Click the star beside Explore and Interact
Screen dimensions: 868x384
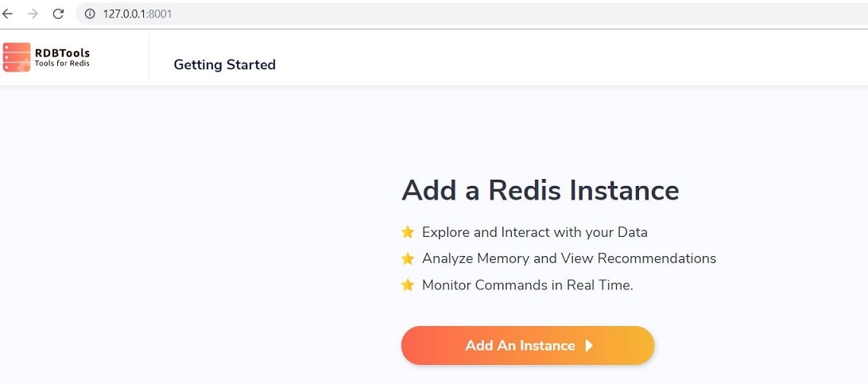click(408, 232)
